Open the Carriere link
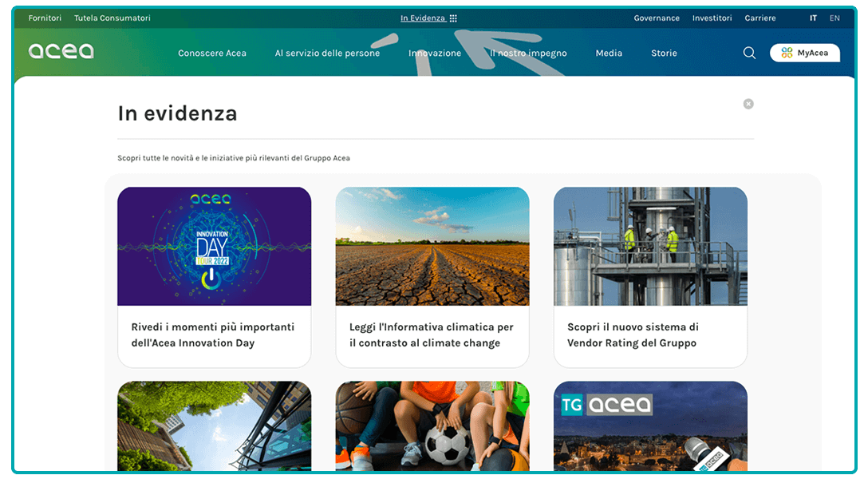Screen dimensions: 868x479 click(760, 18)
